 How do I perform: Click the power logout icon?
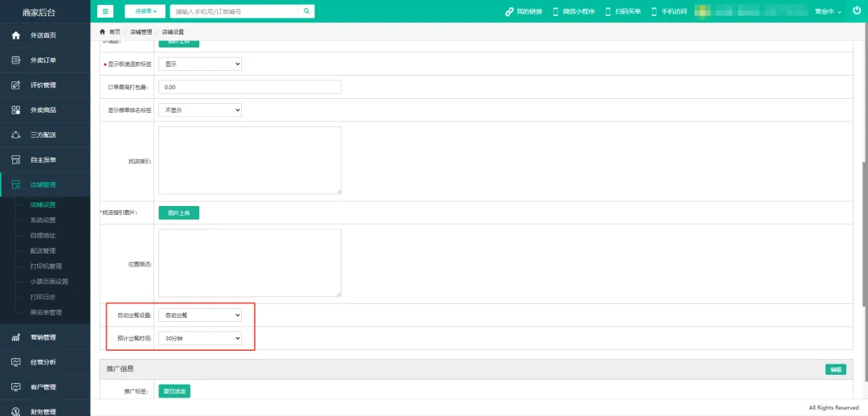[x=857, y=10]
